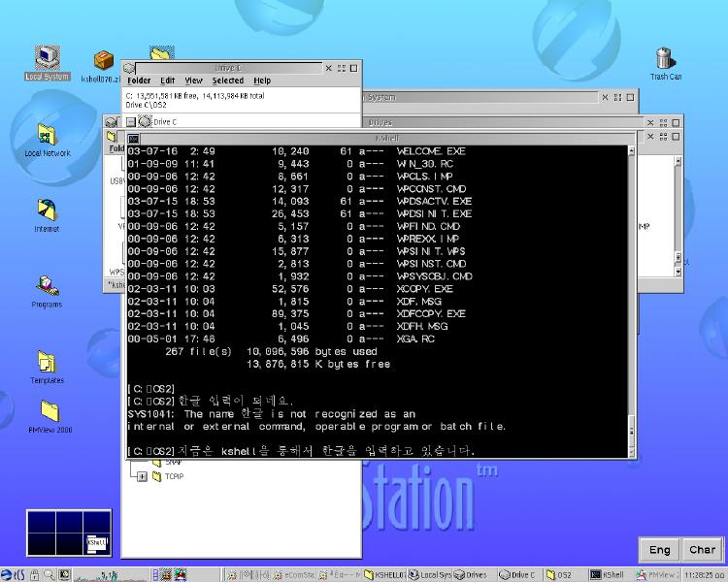Click the KShell window system menu icon
728x582 pixels.
(133, 139)
